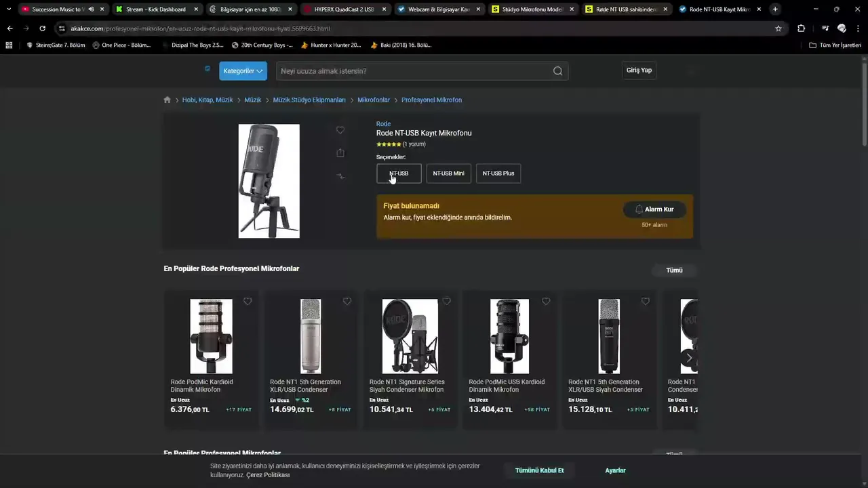This screenshot has width=868, height=488.
Task: Click the share icon beside product image
Action: point(340,153)
